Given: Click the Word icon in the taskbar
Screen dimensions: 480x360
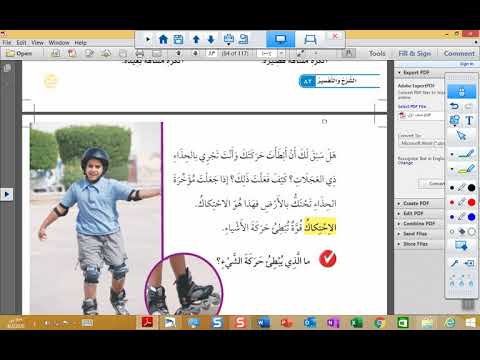Looking at the screenshot, I should (263, 322).
